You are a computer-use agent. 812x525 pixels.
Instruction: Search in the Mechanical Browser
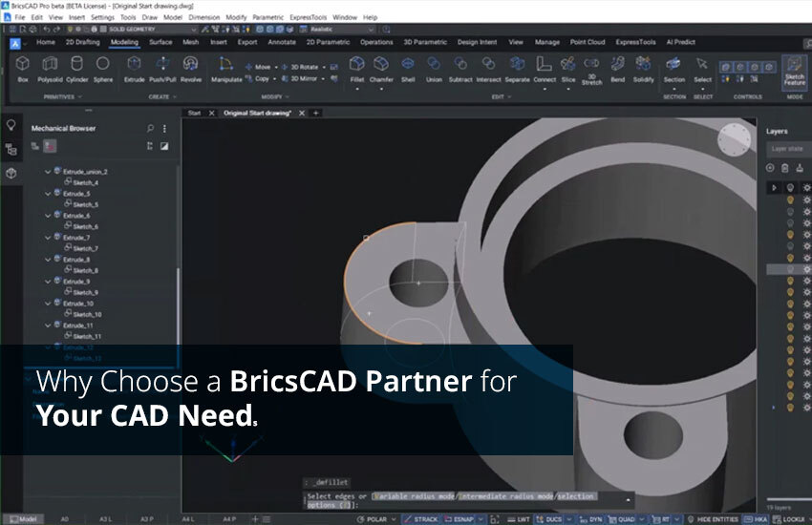[150, 128]
